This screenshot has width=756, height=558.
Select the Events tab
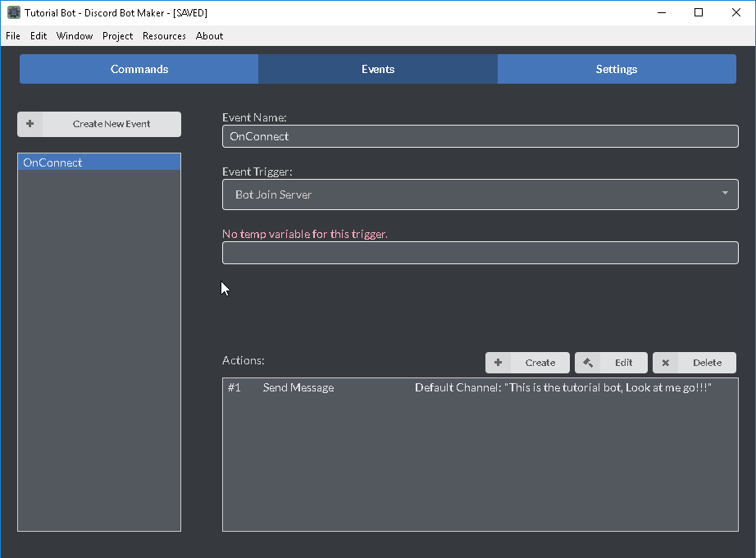(378, 69)
